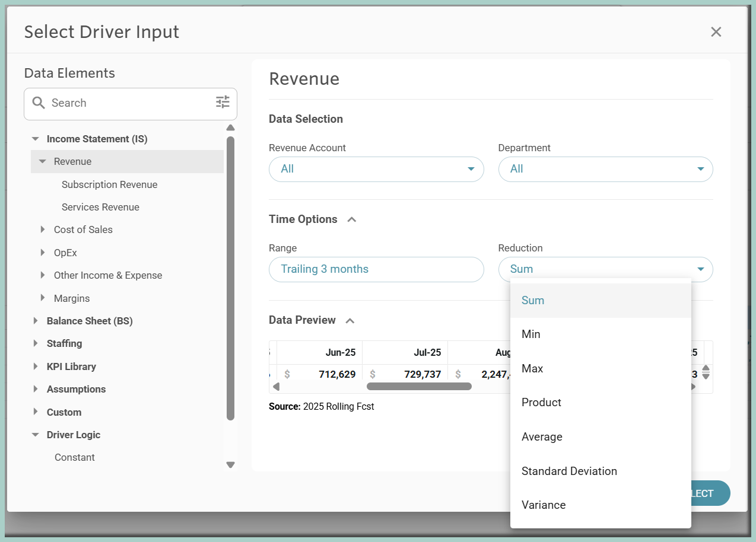
Task: Click the data preview down arrow
Action: pyautogui.click(x=706, y=376)
